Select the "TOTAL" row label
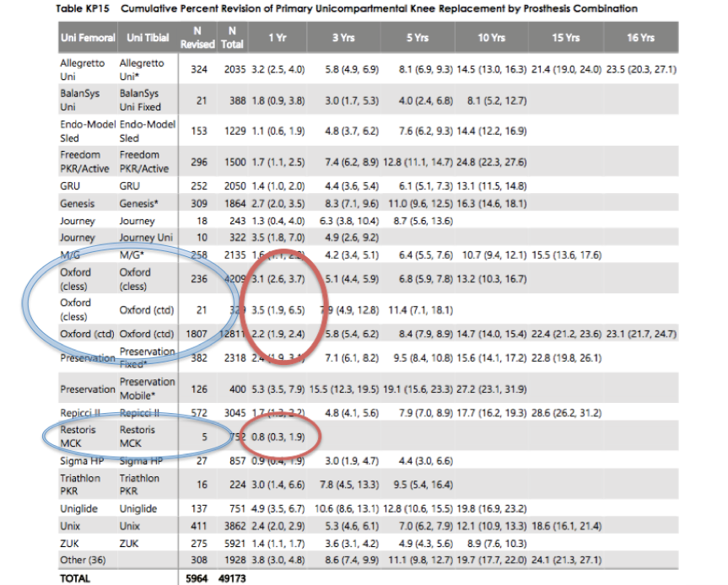The height and width of the screenshot is (585, 728). click(75, 578)
